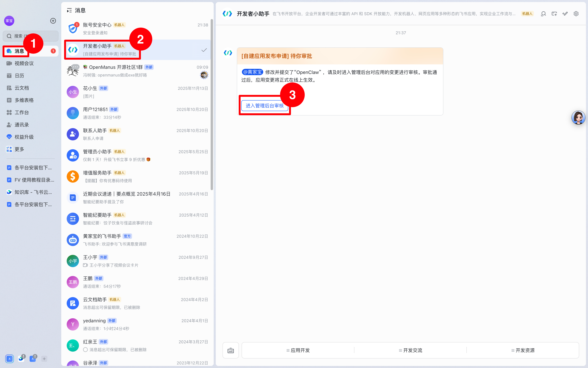The height and width of the screenshot is (368, 588).
Task: Switch to the bird-logo account at bottom
Action: click(x=21, y=358)
